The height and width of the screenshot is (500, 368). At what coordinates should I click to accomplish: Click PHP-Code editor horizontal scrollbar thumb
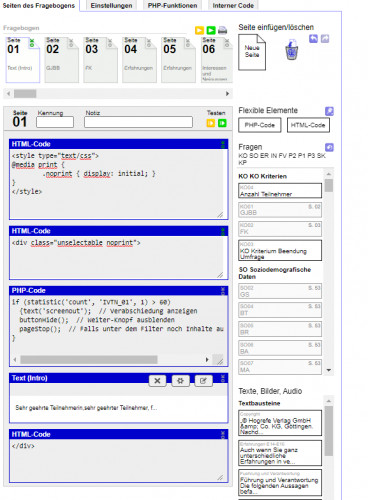click(x=89, y=360)
